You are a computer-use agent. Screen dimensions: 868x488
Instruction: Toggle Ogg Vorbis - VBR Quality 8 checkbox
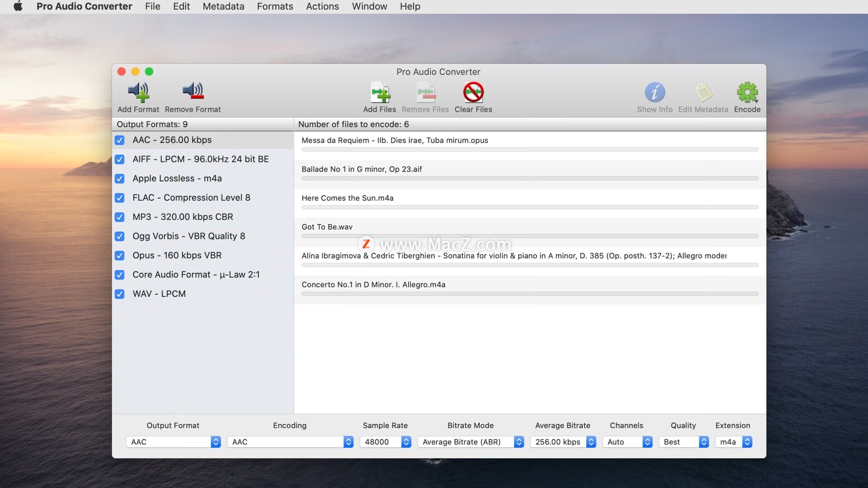pos(120,236)
